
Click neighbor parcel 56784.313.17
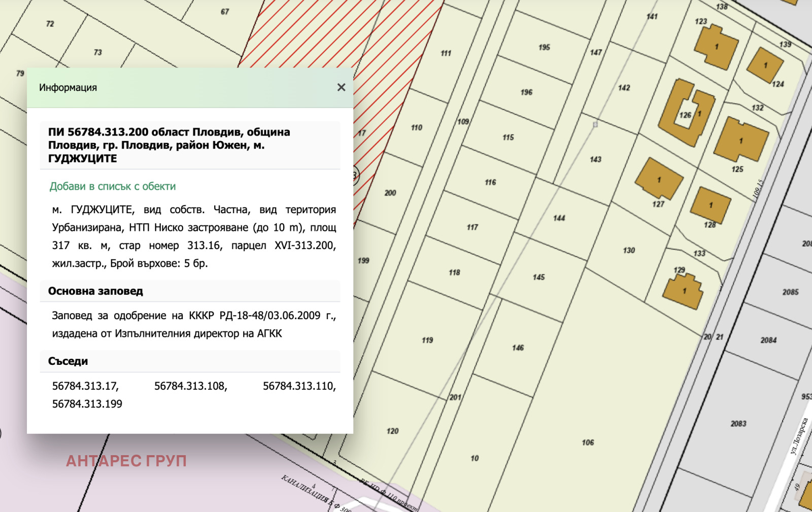tap(85, 386)
